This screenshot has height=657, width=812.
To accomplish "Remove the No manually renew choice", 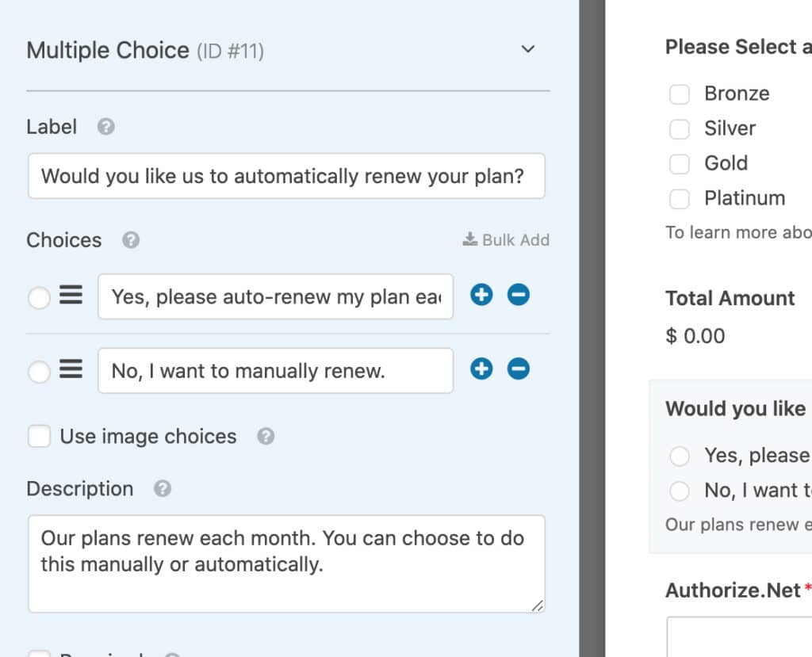I will point(519,369).
